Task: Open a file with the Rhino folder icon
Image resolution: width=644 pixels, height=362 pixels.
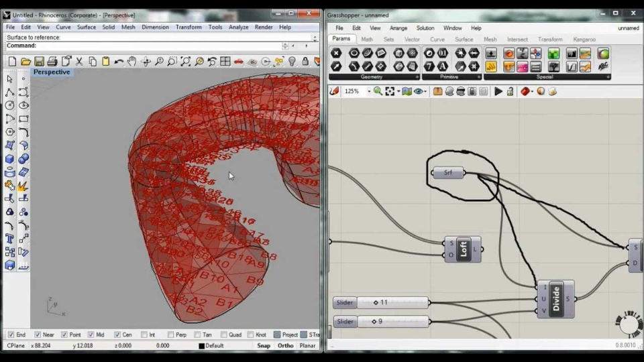Action: pyautogui.click(x=25, y=62)
